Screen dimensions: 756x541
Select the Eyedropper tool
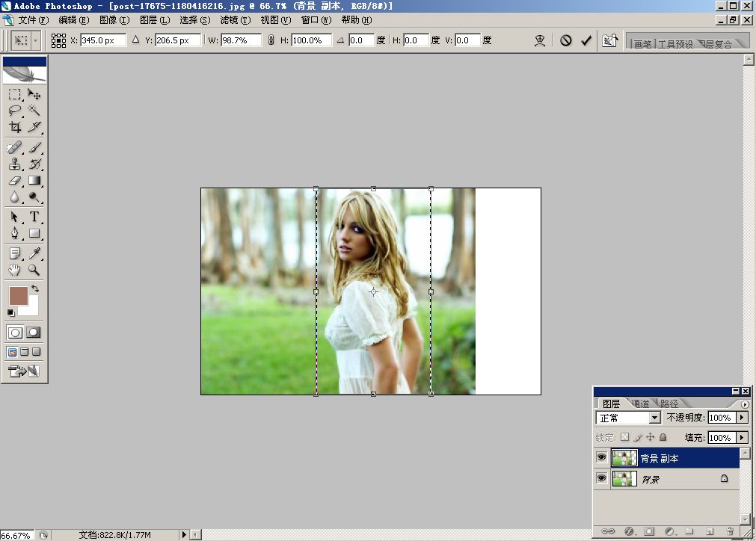(34, 253)
